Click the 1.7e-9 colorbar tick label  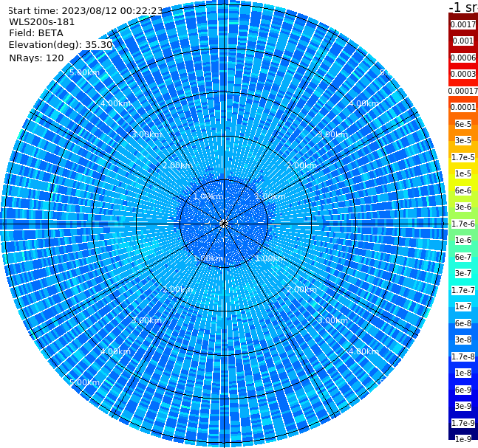(463, 423)
